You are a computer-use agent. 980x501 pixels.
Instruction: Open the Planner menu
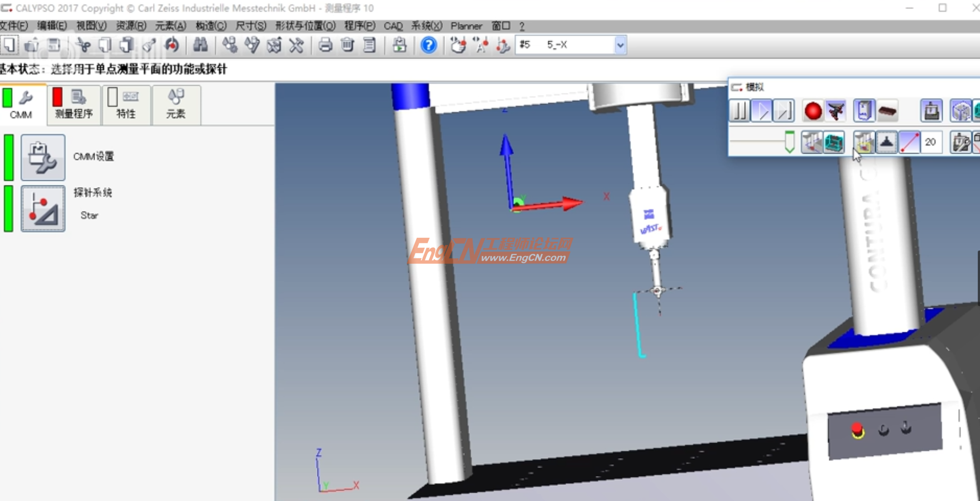[466, 26]
